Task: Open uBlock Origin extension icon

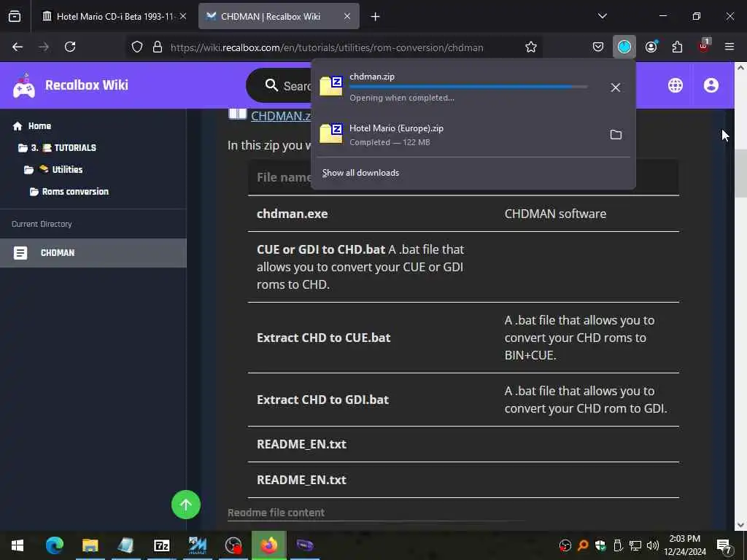Action: click(x=704, y=46)
